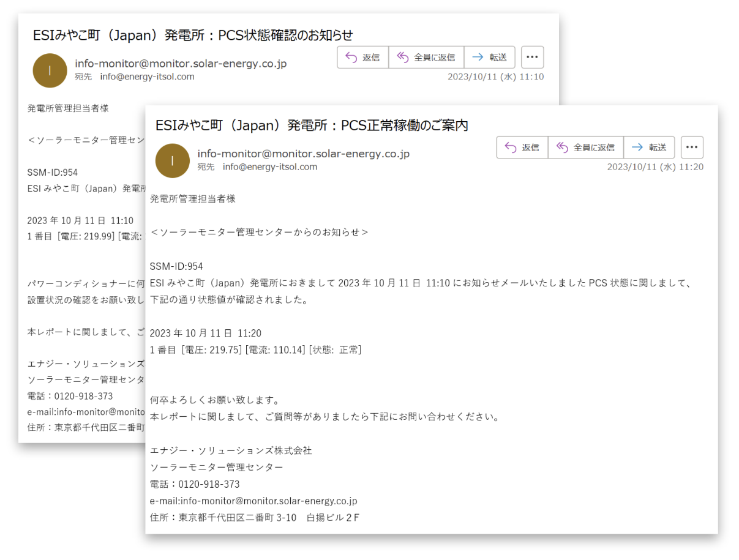739x560 pixels.
Task: Click the sender avatar in the PCS正常稼働 email
Action: click(173, 160)
